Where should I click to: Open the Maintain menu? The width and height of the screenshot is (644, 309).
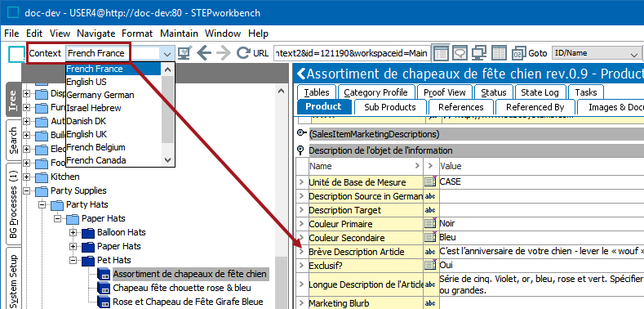179,34
